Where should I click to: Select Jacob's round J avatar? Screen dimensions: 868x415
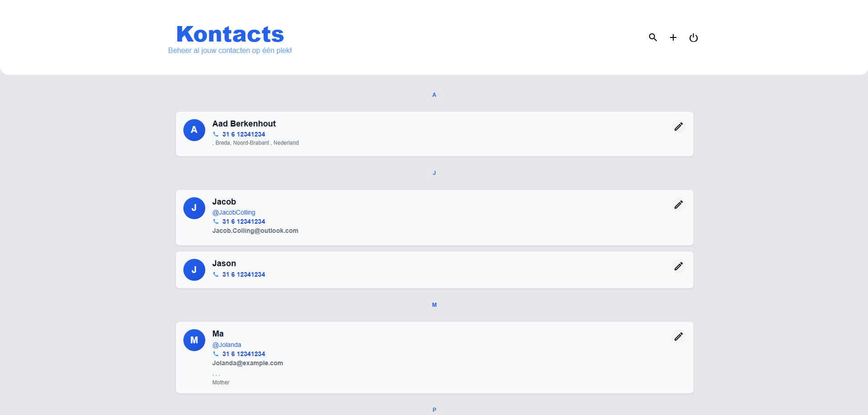194,208
